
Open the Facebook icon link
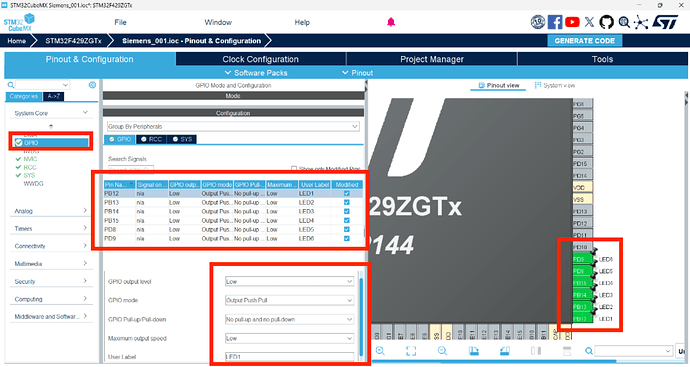tap(555, 22)
